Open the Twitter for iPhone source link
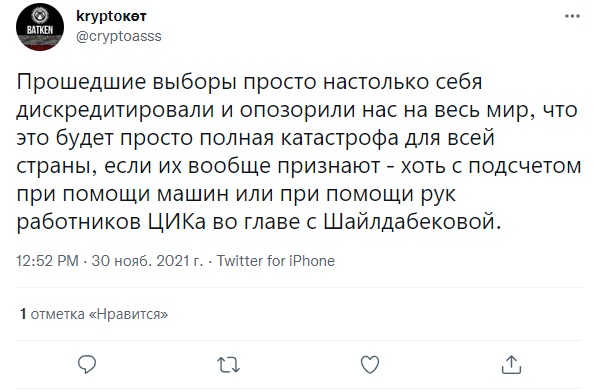Screen dimensions: 595x391 (276, 261)
